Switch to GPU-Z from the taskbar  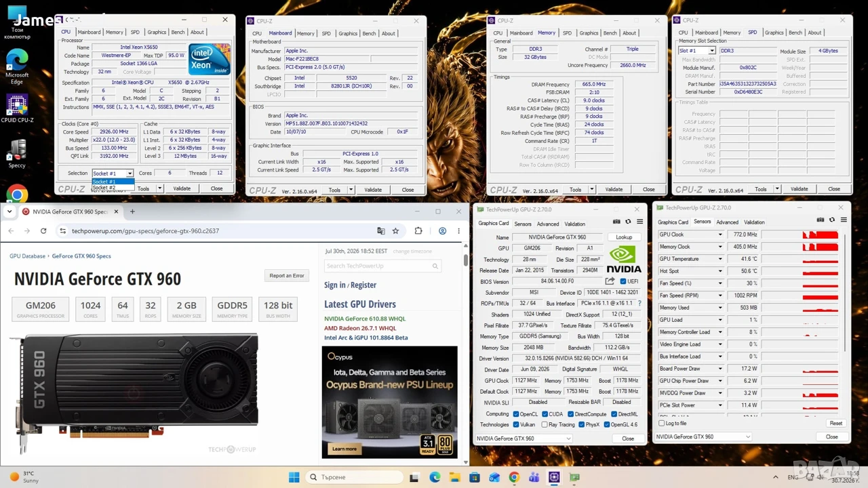pos(574,477)
